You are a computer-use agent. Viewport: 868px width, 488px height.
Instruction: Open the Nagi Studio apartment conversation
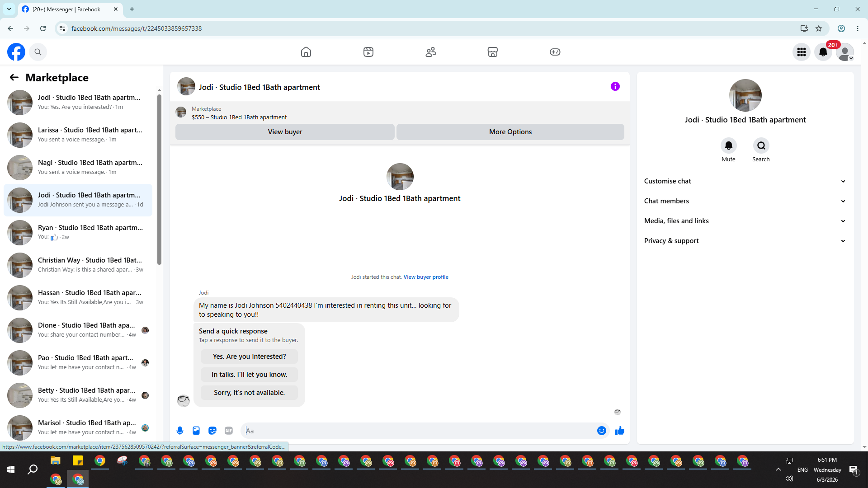78,168
